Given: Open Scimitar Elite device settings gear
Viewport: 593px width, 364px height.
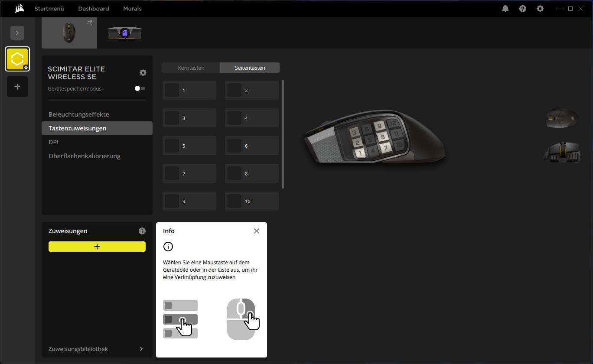Looking at the screenshot, I should (143, 73).
